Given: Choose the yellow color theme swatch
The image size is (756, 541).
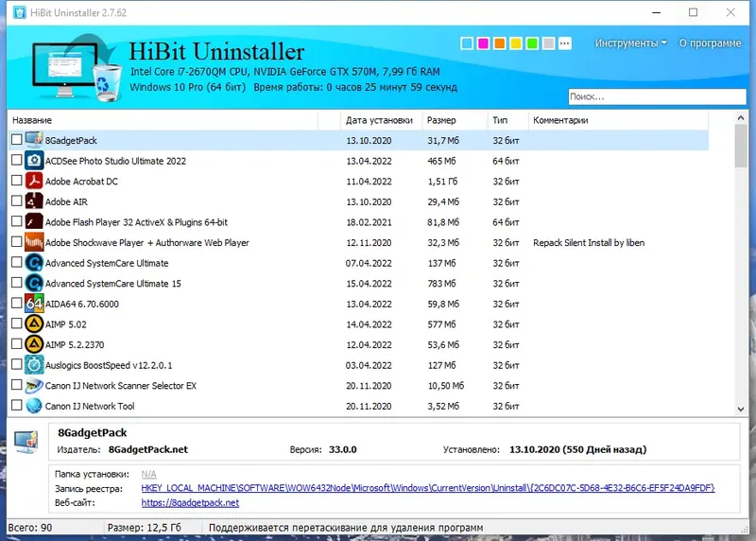Looking at the screenshot, I should [516, 44].
